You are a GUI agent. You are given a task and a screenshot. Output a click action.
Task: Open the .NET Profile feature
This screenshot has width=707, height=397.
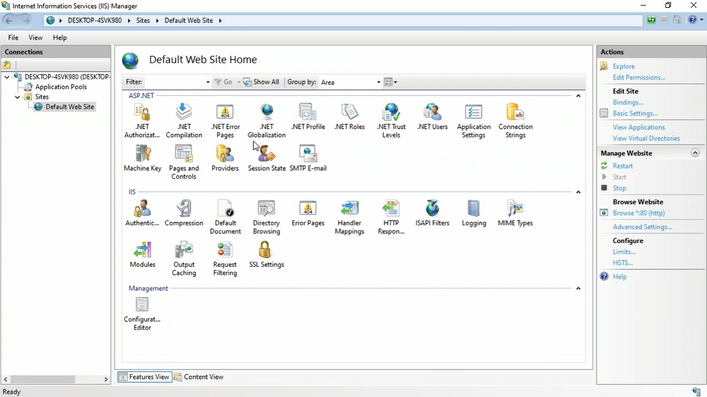coord(308,117)
